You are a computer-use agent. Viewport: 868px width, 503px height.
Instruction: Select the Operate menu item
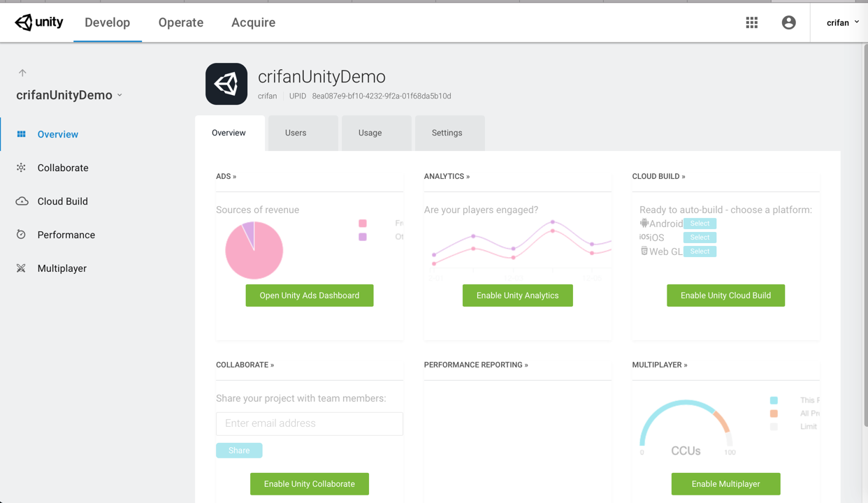pyautogui.click(x=181, y=22)
